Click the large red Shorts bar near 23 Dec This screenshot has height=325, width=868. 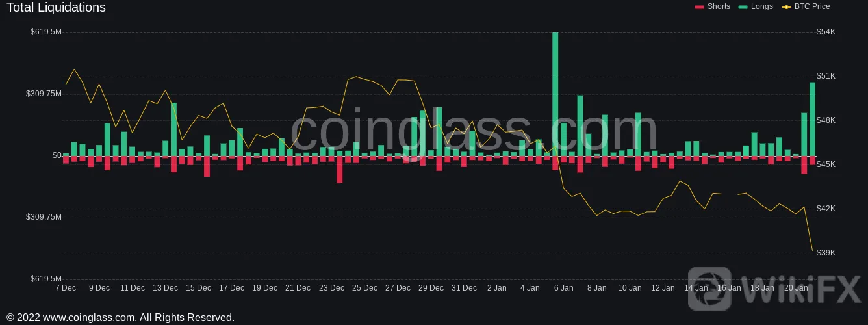click(x=339, y=169)
